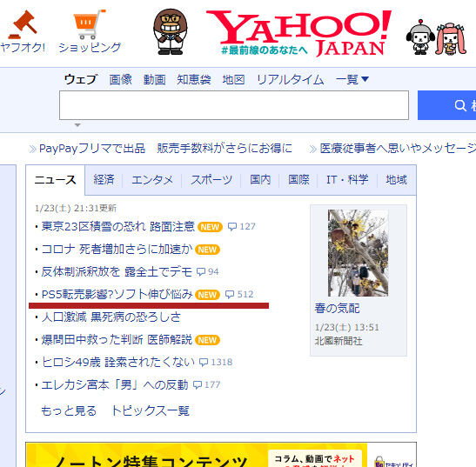Click the ノートン特集コンテンツ banner ad
The width and height of the screenshot is (476, 467).
[221, 455]
